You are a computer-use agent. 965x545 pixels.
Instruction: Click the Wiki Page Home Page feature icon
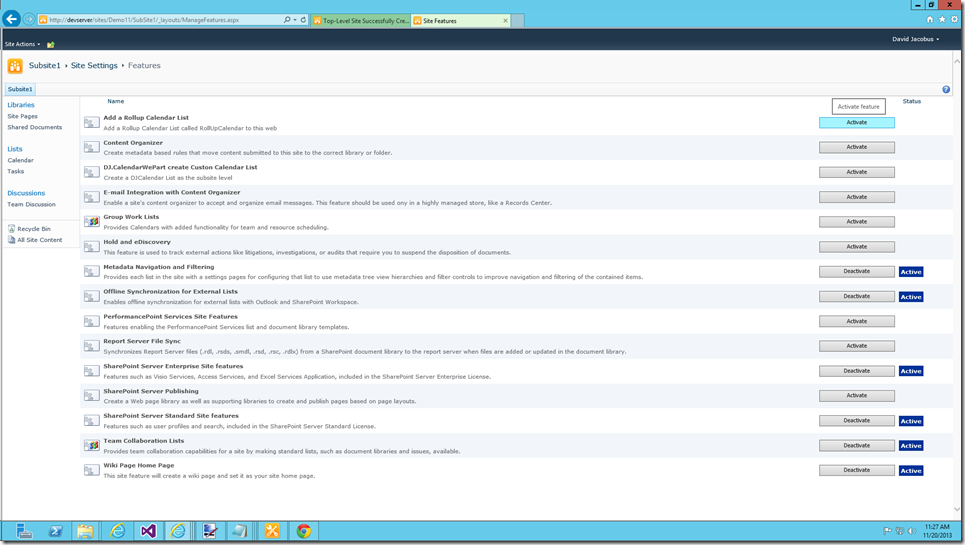tap(92, 471)
